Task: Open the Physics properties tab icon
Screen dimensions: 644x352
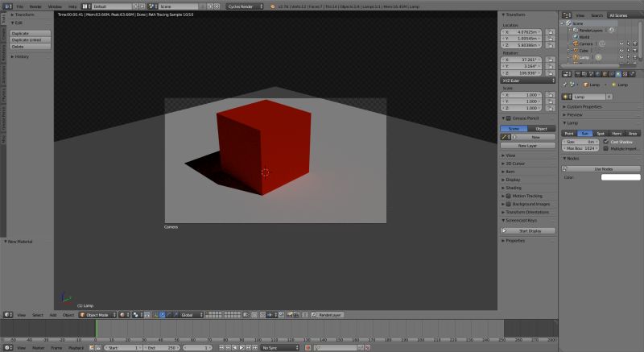Action: (x=632, y=74)
